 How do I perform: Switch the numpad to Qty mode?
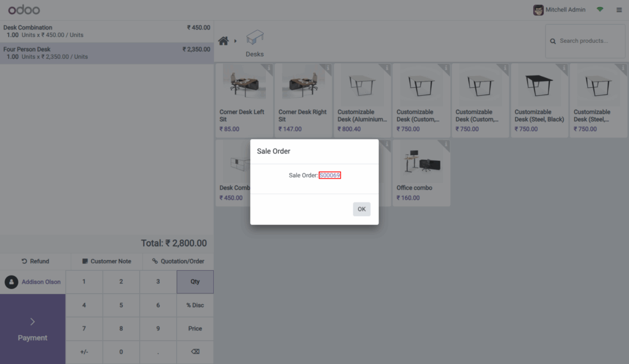[195, 282]
